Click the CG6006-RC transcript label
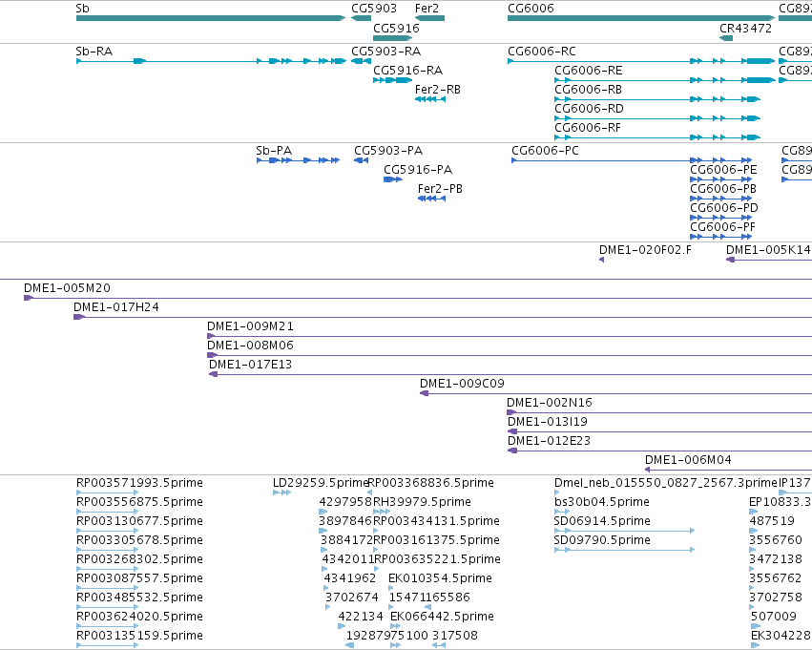The image size is (812, 650). click(542, 52)
